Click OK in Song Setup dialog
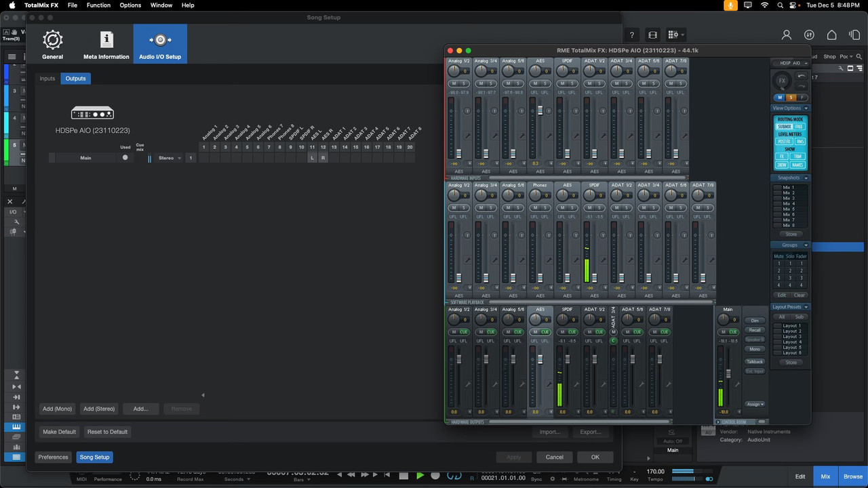868x488 pixels. [595, 457]
